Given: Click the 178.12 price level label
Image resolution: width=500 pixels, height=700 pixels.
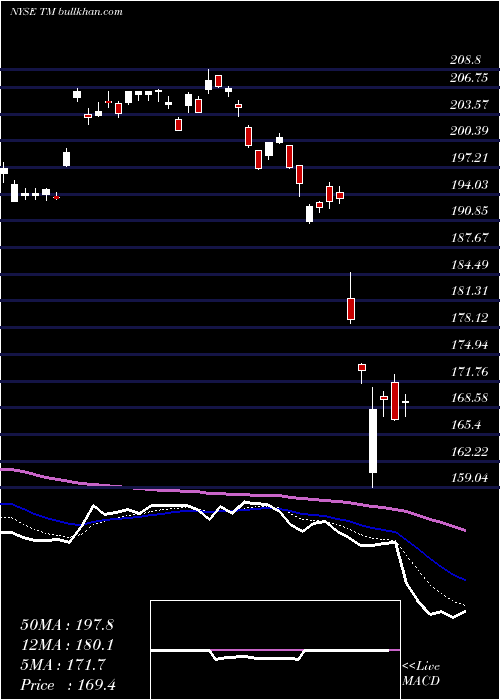Looking at the screenshot, I should coord(469,317).
